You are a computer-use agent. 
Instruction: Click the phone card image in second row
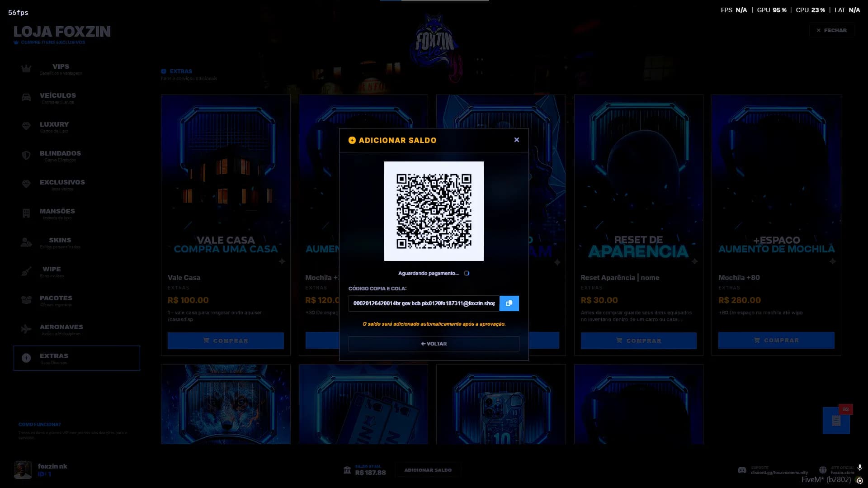point(501,404)
